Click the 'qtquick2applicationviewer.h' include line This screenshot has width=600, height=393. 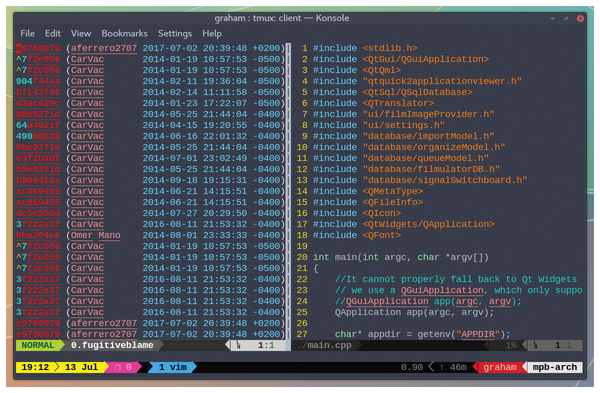(x=417, y=81)
